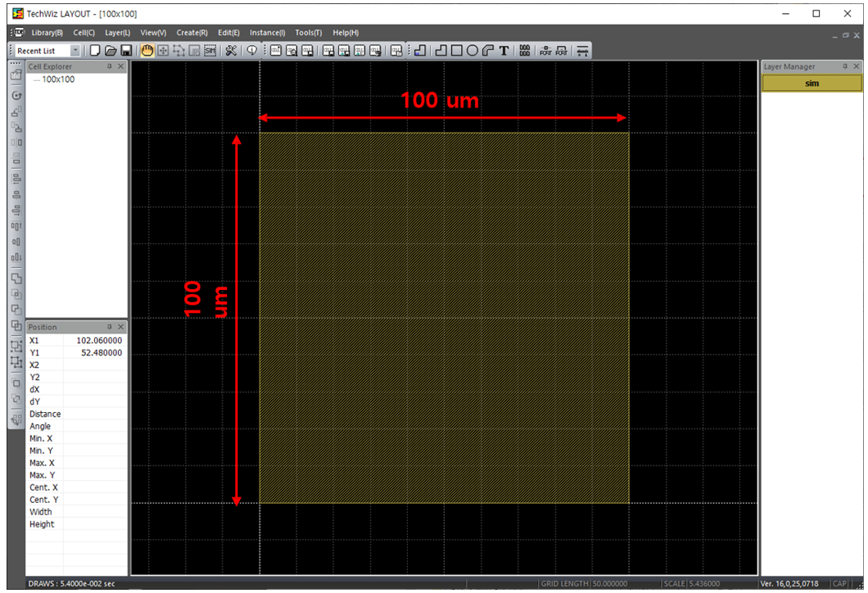Viewport: 868px width, 593px height.
Task: Close the Cell Explorer panel
Action: point(121,66)
